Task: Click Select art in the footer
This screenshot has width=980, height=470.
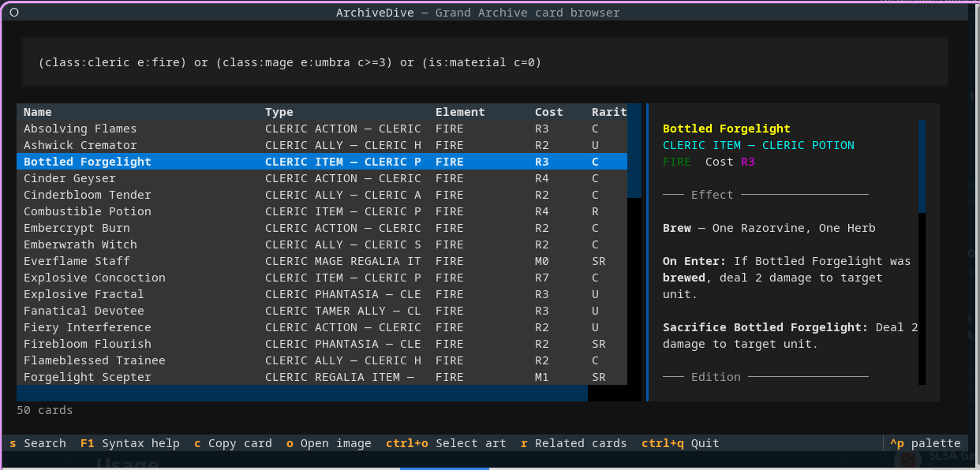Action: 446,443
